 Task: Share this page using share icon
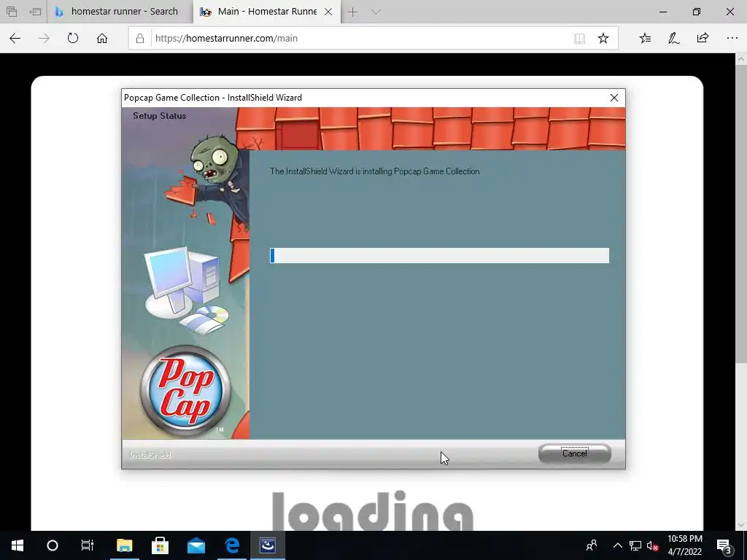(703, 38)
